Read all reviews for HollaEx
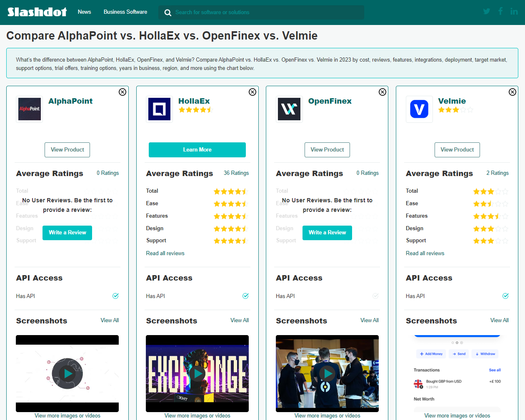Viewport: 525px width, 420px height. (165, 253)
